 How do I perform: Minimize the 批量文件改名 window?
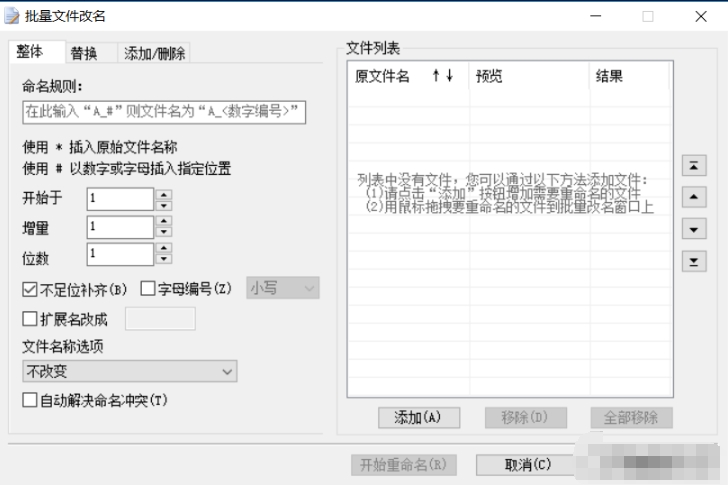click(x=596, y=16)
